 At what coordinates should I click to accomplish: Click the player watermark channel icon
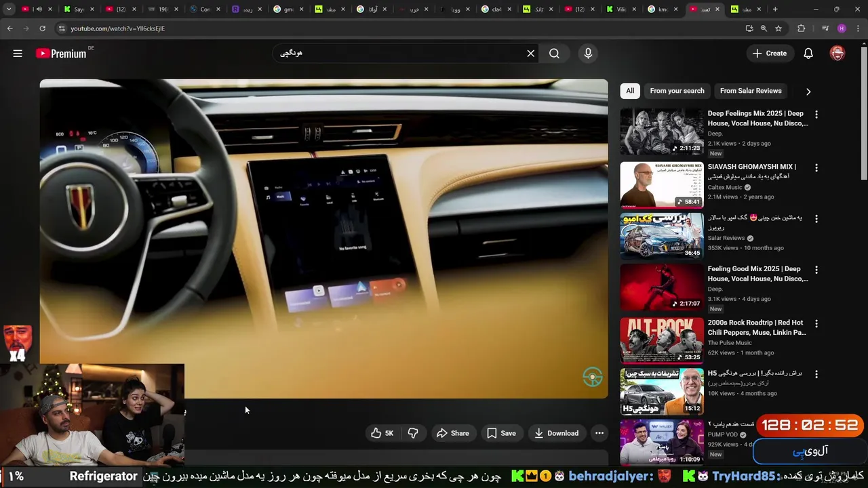(x=593, y=377)
